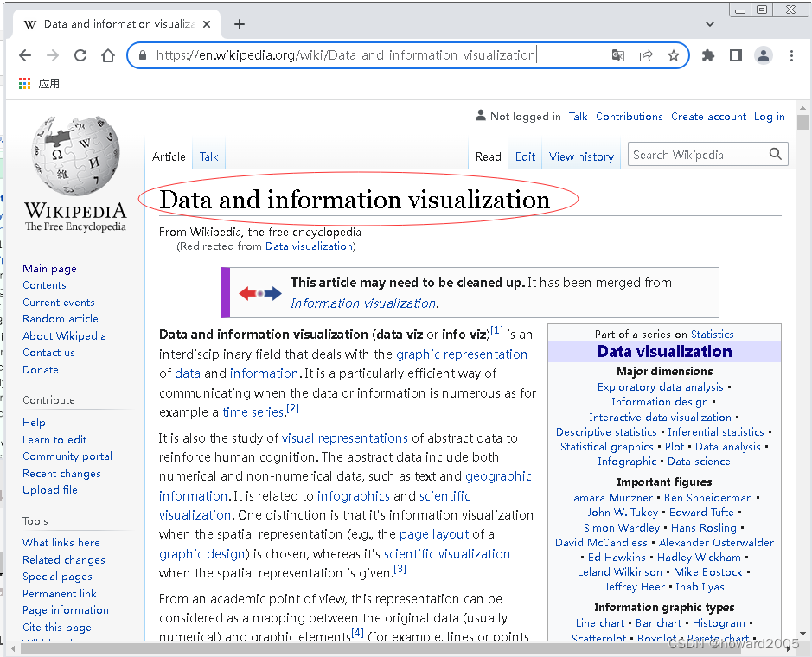The image size is (812, 657).
Task: Click What links here under Tools
Action: click(x=61, y=543)
